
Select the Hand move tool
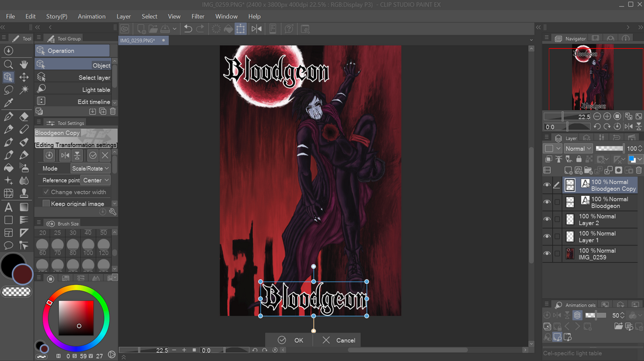pos(24,64)
